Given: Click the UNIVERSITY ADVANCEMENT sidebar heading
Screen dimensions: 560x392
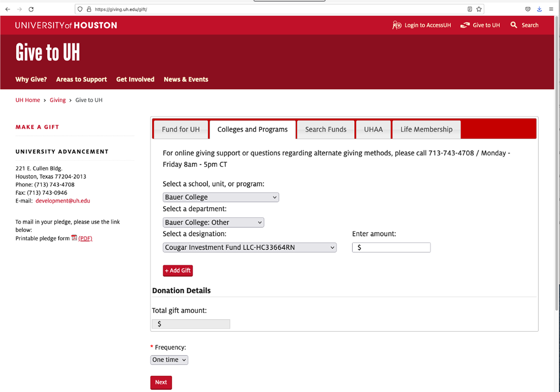Looking at the screenshot, I should click(x=62, y=152).
